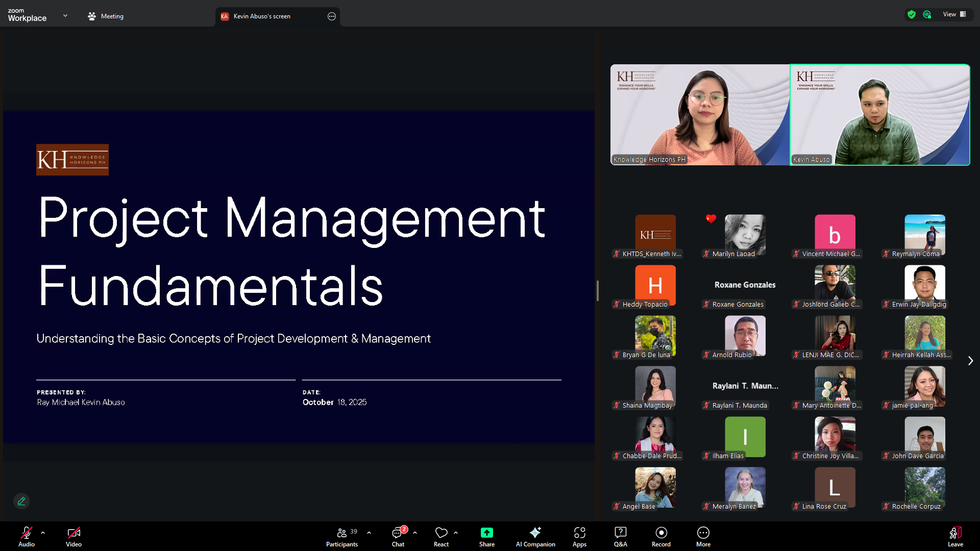Image resolution: width=980 pixels, height=551 pixels.
Task: Expand audio options arrow next to Audio
Action: [43, 533]
